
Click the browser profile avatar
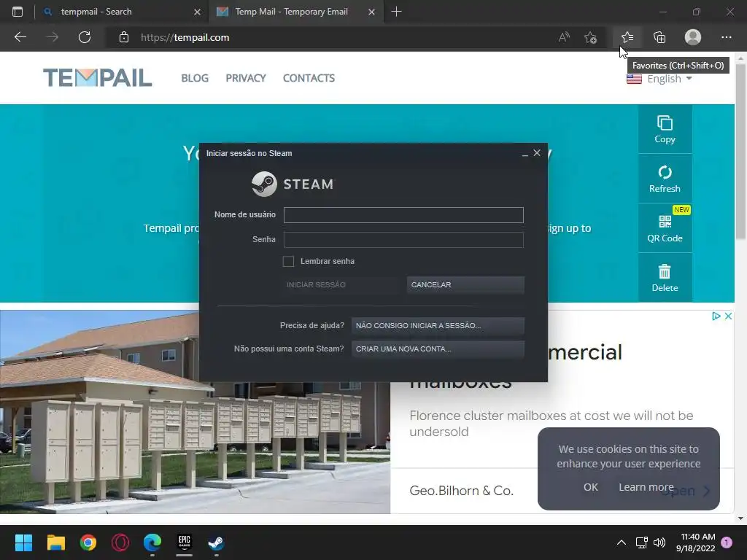click(693, 37)
